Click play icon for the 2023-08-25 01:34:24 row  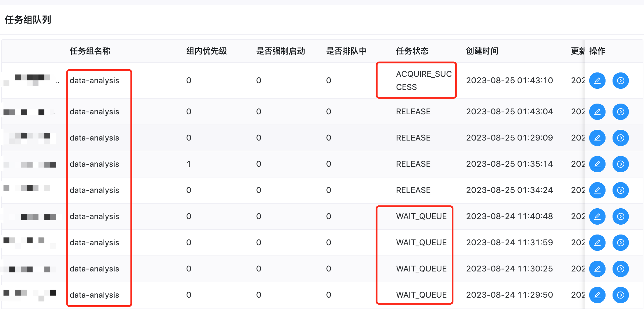[x=620, y=190]
